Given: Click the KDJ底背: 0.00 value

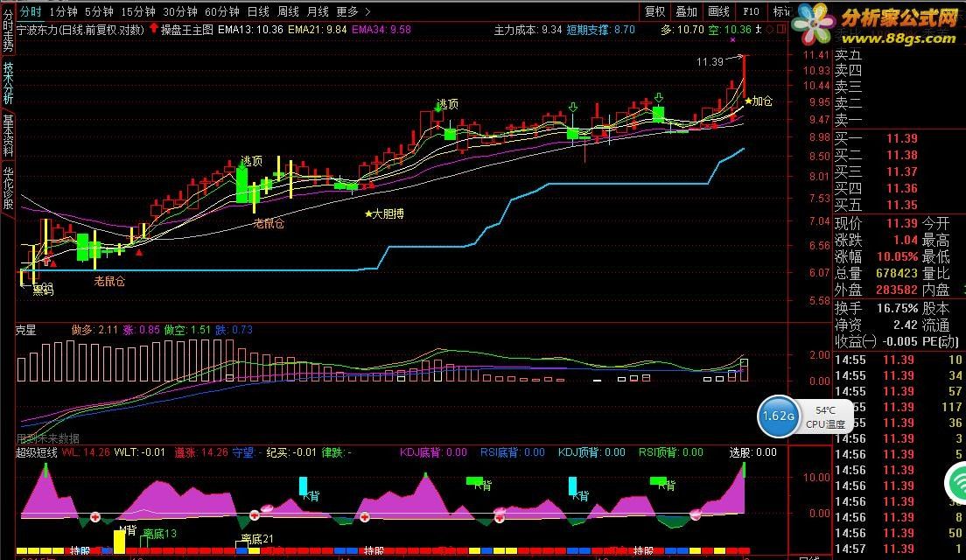Looking at the screenshot, I should pos(434,452).
